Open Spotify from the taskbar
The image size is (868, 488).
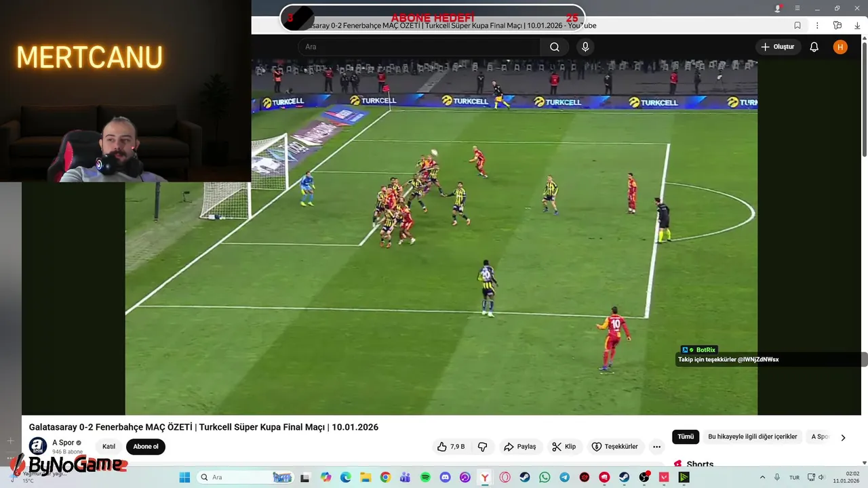pyautogui.click(x=425, y=477)
